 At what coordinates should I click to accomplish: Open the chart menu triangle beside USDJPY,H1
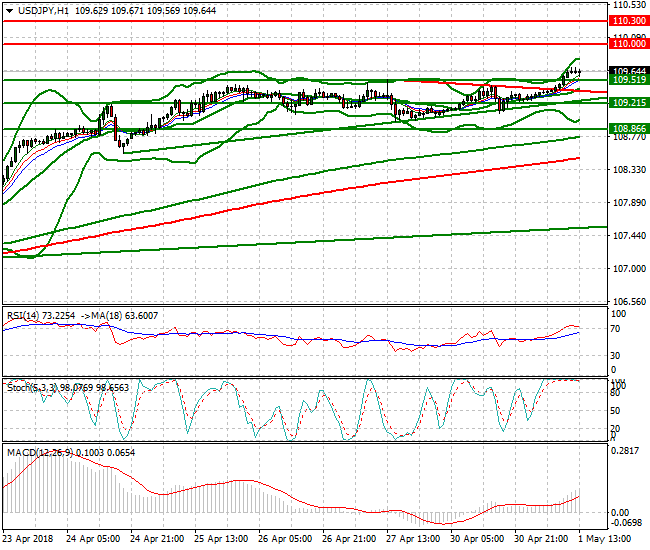[x=10, y=11]
